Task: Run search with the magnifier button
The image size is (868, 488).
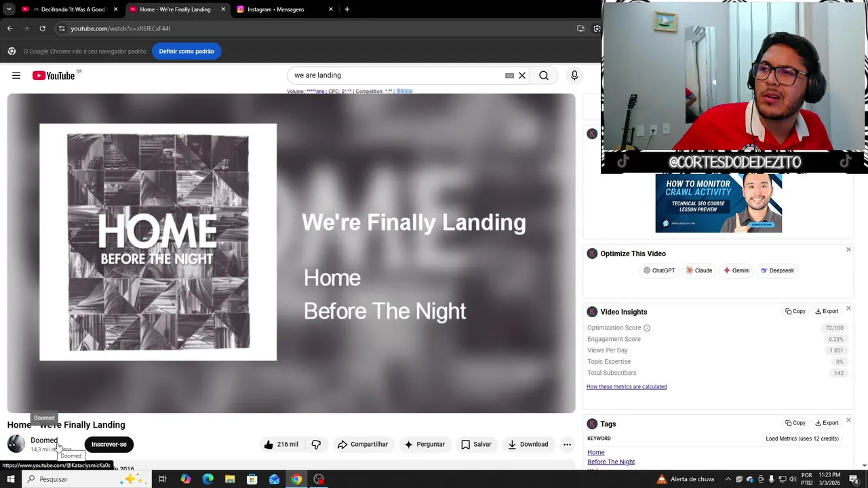Action: tap(544, 76)
